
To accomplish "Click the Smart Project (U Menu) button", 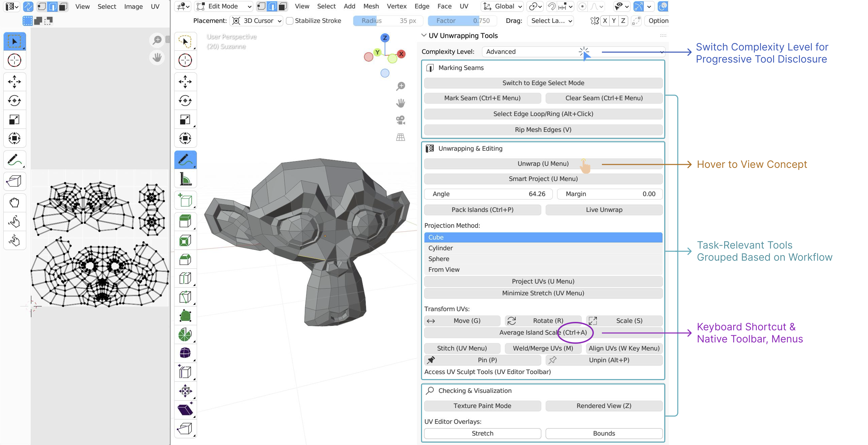I will [543, 179].
